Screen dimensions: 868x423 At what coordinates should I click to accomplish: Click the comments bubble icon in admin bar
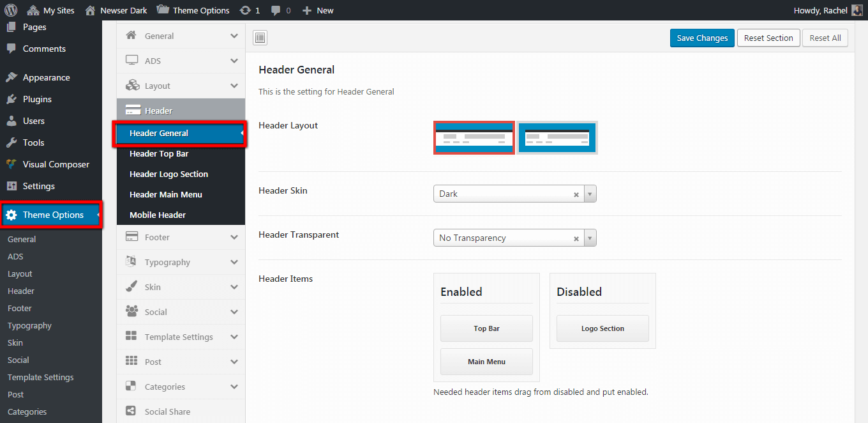pyautogui.click(x=276, y=10)
